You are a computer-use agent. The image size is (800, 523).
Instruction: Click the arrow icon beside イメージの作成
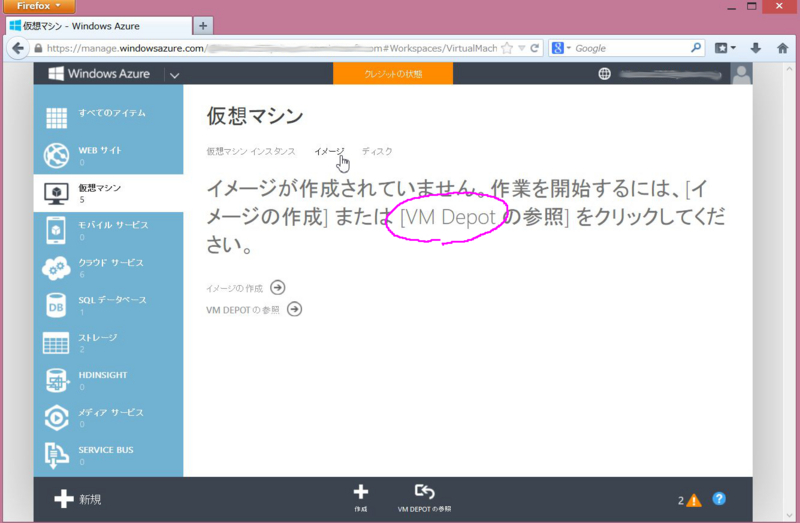[x=278, y=287]
